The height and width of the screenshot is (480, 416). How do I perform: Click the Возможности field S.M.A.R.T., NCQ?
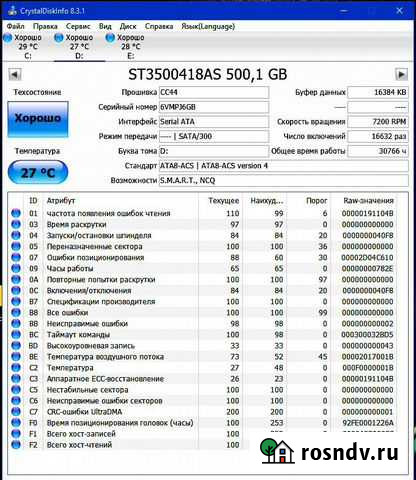coord(284,180)
